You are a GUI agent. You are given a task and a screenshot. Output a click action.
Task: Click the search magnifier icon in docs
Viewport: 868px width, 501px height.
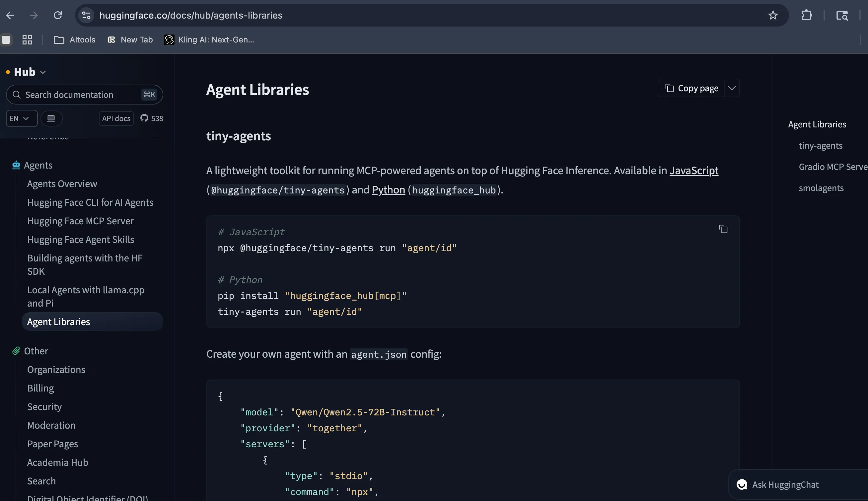click(17, 94)
